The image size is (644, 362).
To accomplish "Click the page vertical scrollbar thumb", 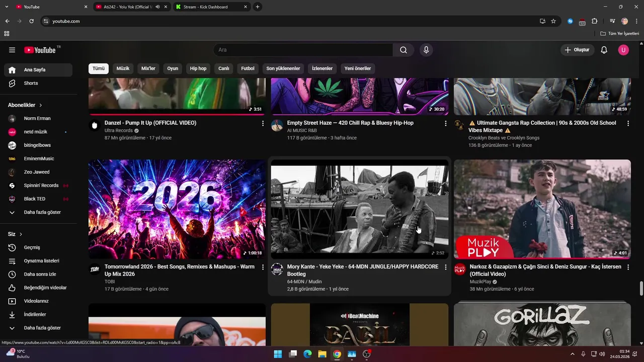I will pos(641,289).
